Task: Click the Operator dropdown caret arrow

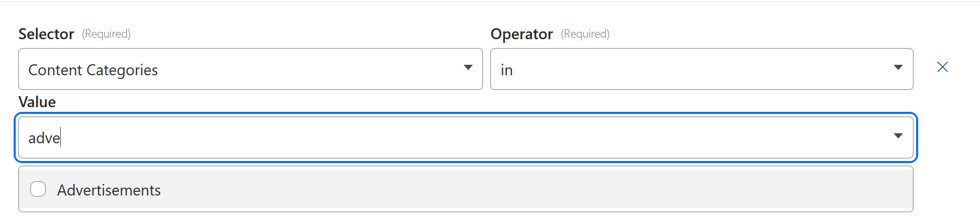Action: [898, 67]
